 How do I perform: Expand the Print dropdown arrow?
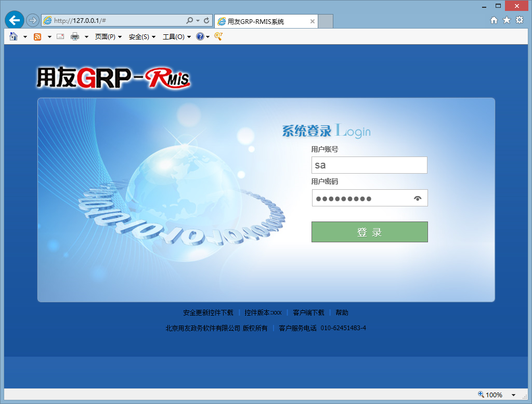coord(86,36)
